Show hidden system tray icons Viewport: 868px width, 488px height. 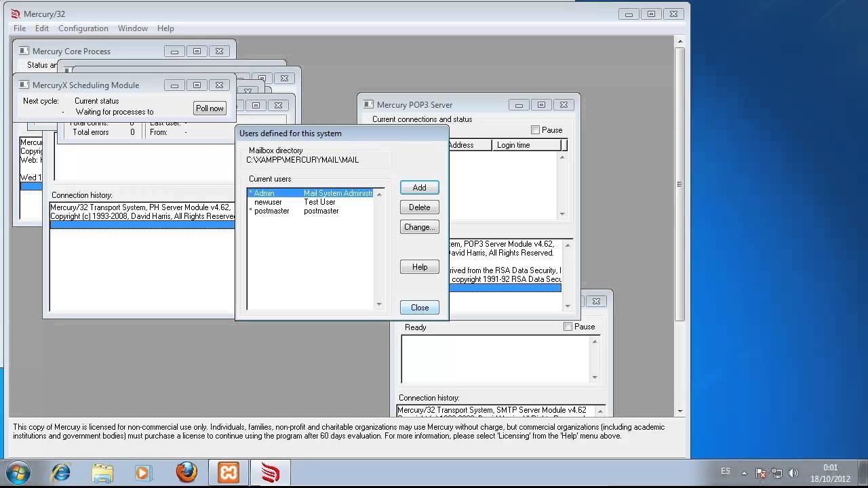point(744,472)
